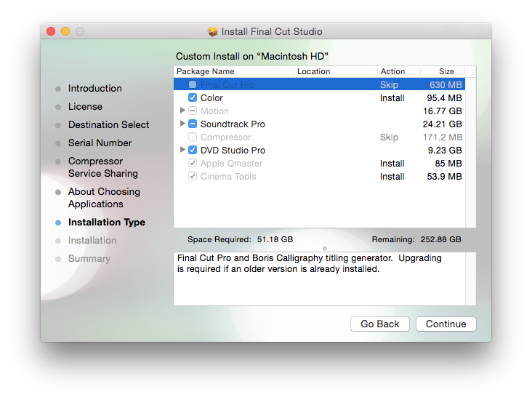Select the Soundtrack Pro row name
The width and height of the screenshot is (532, 400).
[x=233, y=124]
